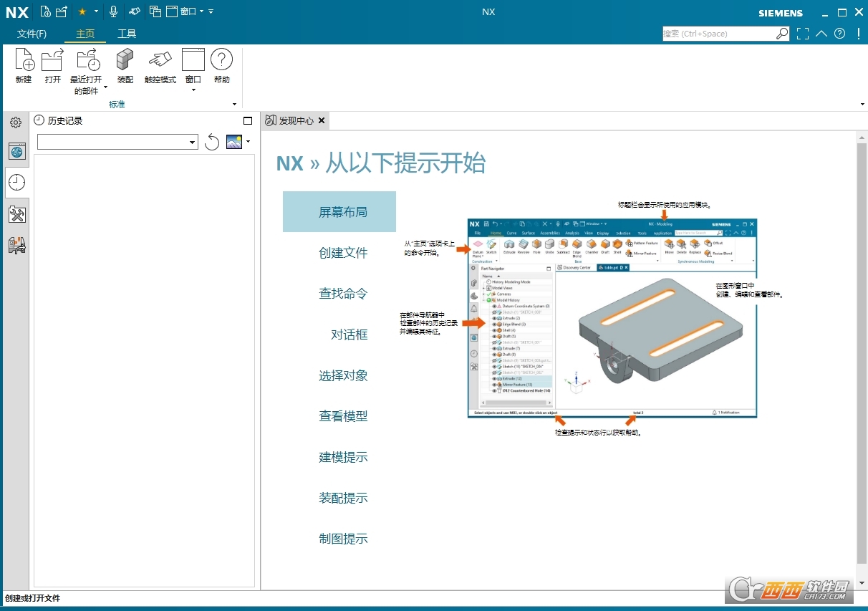Open the history filter combo box

click(117, 143)
